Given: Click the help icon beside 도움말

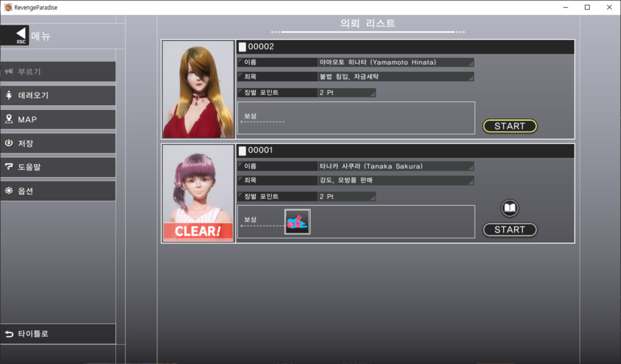Looking at the screenshot, I should pyautogui.click(x=9, y=167).
